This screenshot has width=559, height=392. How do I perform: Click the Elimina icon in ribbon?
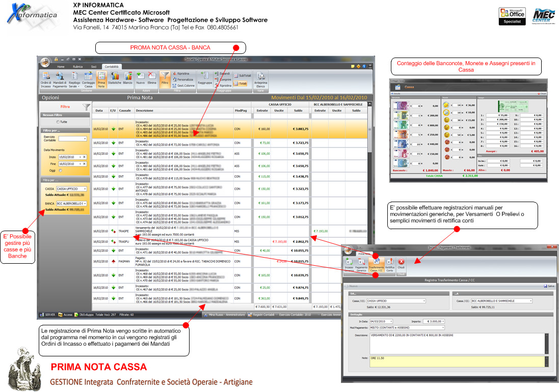coord(152,78)
